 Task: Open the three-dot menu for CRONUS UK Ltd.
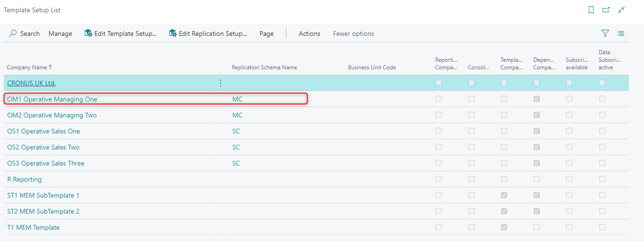pos(220,83)
